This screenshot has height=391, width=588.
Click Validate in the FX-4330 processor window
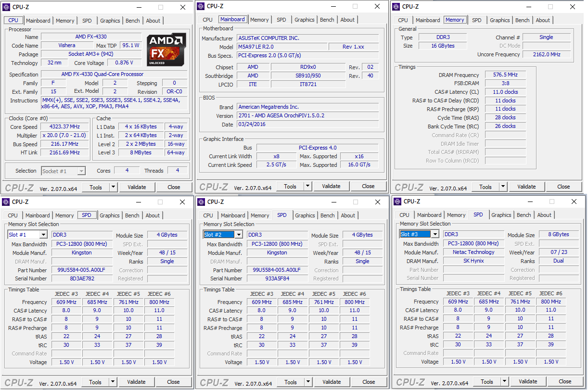[137, 187]
